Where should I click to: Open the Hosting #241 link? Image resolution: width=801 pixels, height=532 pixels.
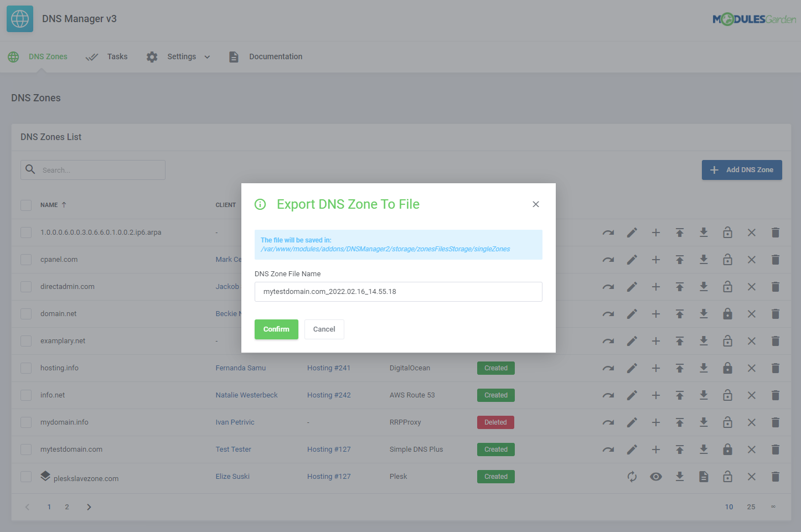pyautogui.click(x=329, y=368)
